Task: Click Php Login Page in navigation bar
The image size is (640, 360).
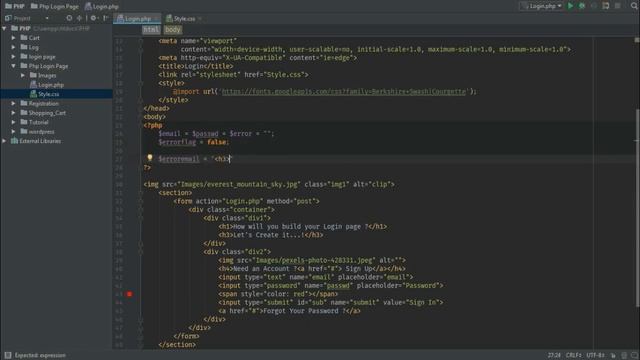Action: point(55,6)
